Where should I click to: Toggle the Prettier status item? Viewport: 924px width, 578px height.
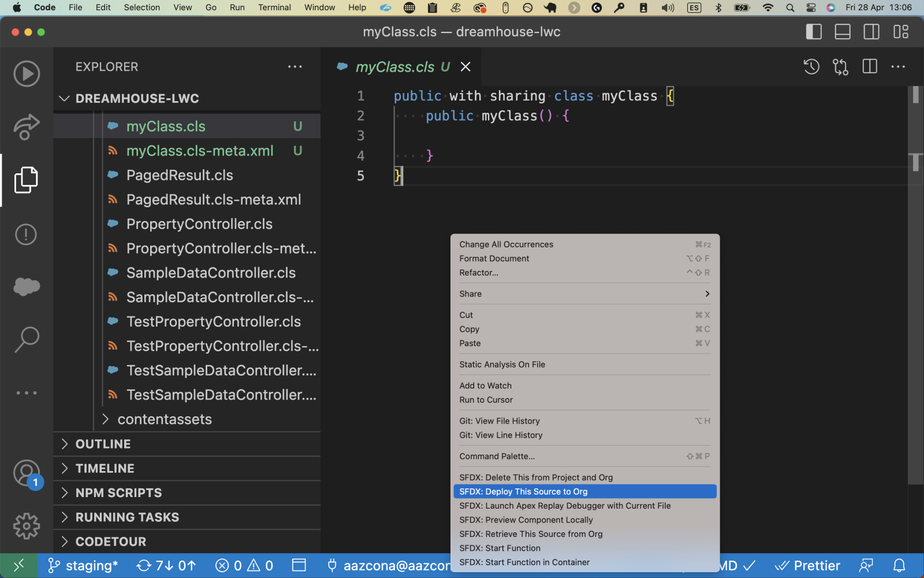click(x=807, y=565)
